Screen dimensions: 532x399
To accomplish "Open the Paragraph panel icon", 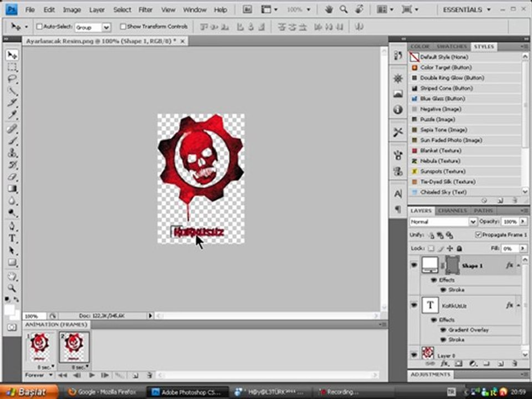I will (x=398, y=209).
